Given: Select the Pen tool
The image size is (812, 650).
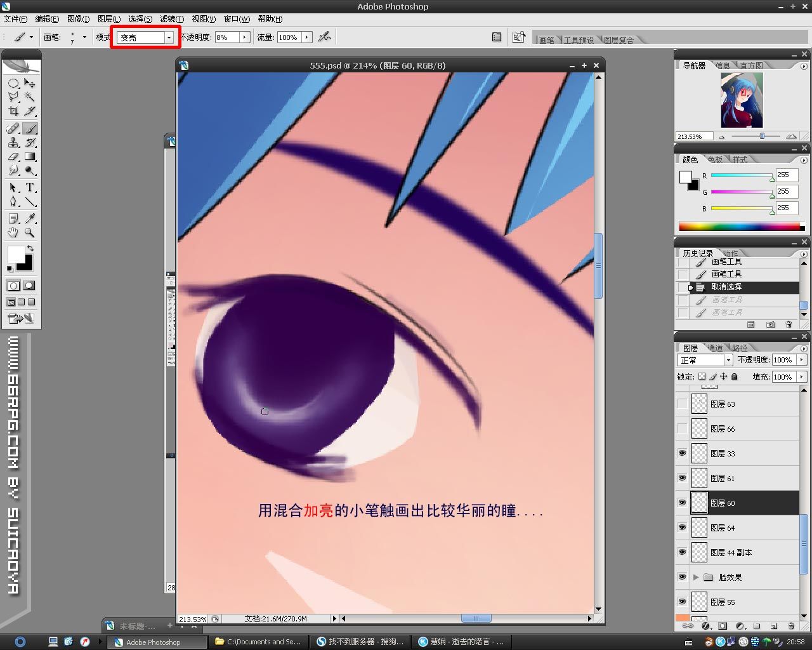Looking at the screenshot, I should point(13,201).
